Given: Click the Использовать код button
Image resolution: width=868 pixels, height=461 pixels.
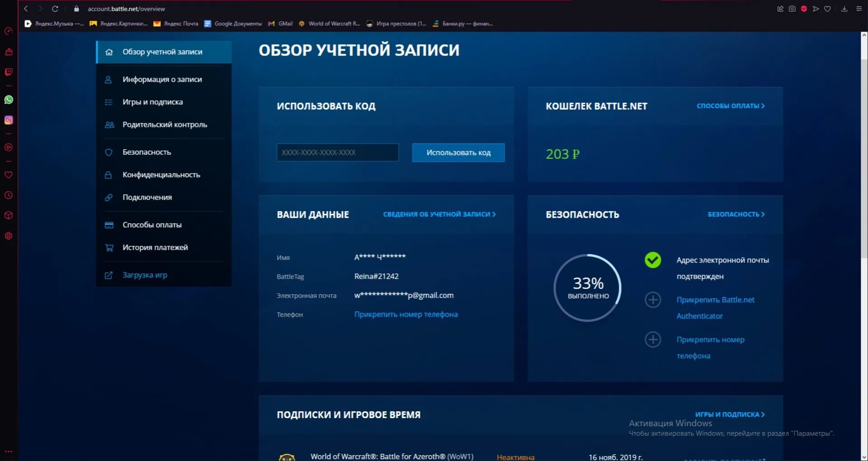Looking at the screenshot, I should [x=458, y=153].
